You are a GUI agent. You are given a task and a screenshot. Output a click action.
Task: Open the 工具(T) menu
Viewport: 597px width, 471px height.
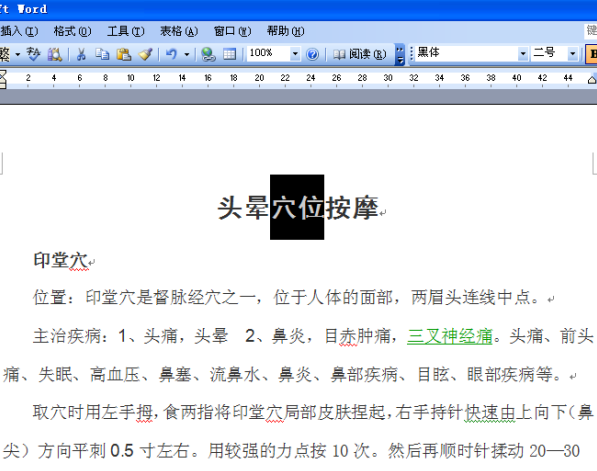pos(126,31)
